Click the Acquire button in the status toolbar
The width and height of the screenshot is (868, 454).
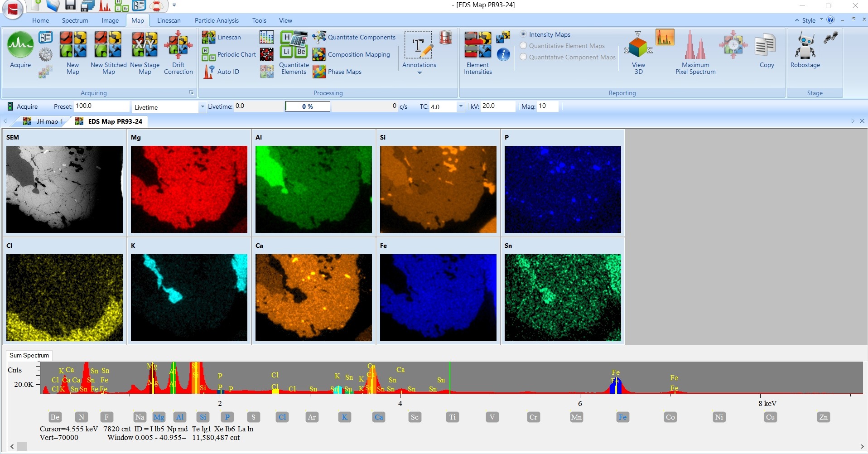pyautogui.click(x=22, y=106)
